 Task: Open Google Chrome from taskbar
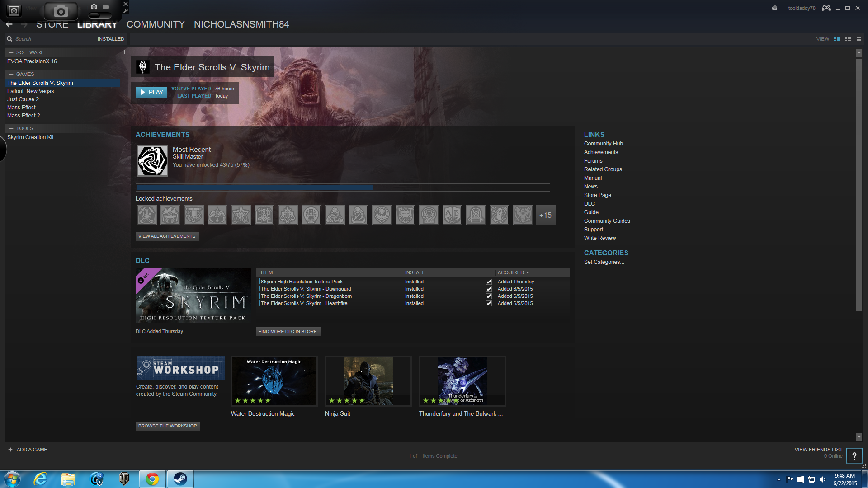pyautogui.click(x=152, y=479)
